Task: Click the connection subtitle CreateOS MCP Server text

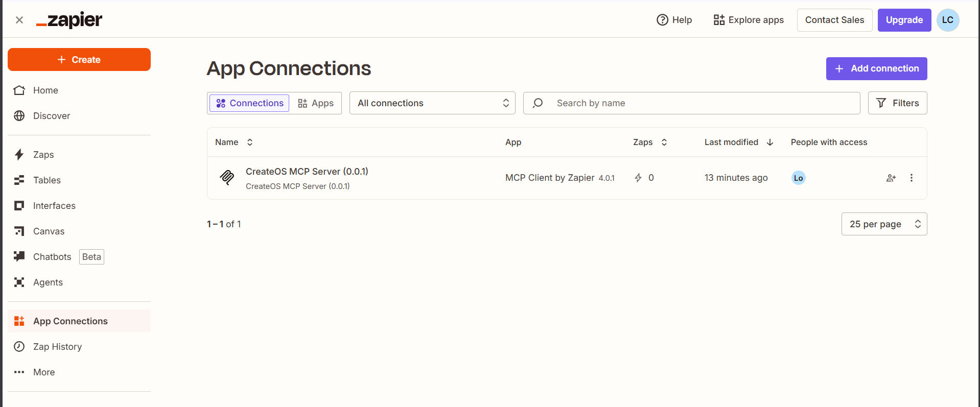Action: [x=298, y=186]
